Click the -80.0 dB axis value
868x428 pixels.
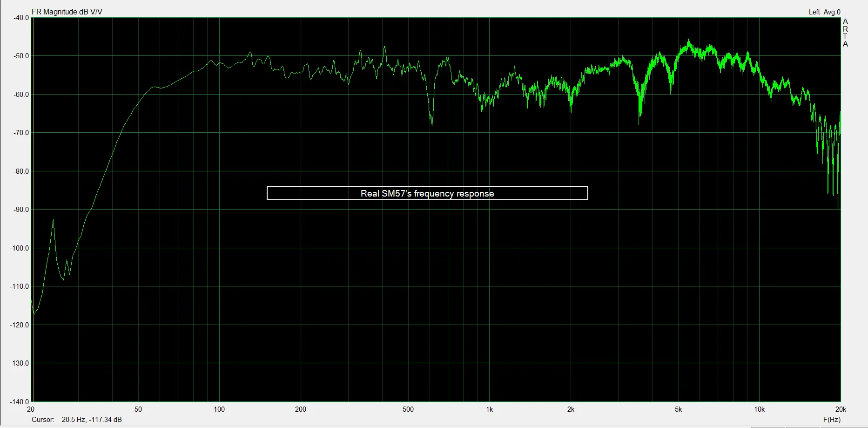(21, 171)
